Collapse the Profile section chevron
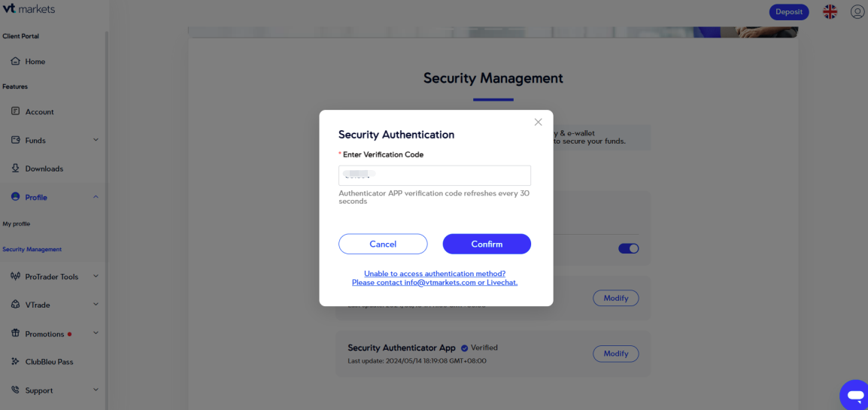This screenshot has width=868, height=410. point(96,197)
